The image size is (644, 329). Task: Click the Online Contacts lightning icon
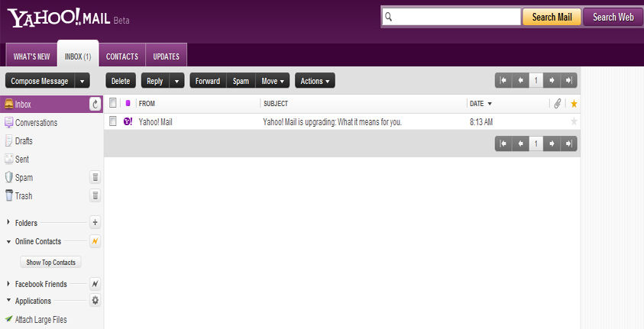coord(95,241)
